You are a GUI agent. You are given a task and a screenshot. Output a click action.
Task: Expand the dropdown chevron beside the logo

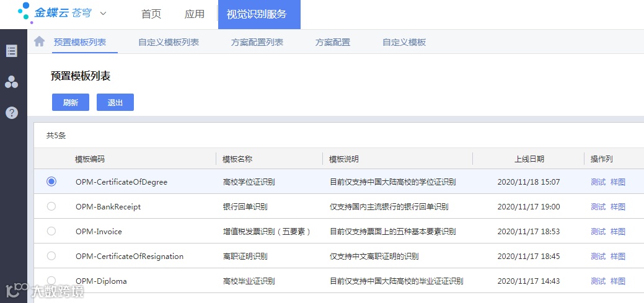pos(103,14)
